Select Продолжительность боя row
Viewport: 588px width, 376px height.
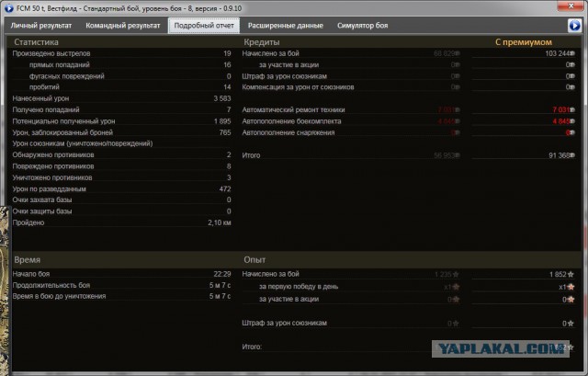121,285
